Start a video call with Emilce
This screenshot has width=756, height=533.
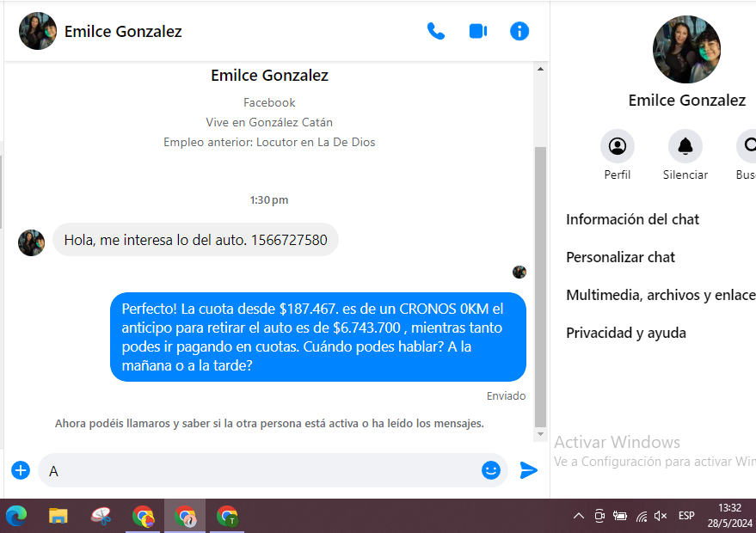(x=478, y=32)
